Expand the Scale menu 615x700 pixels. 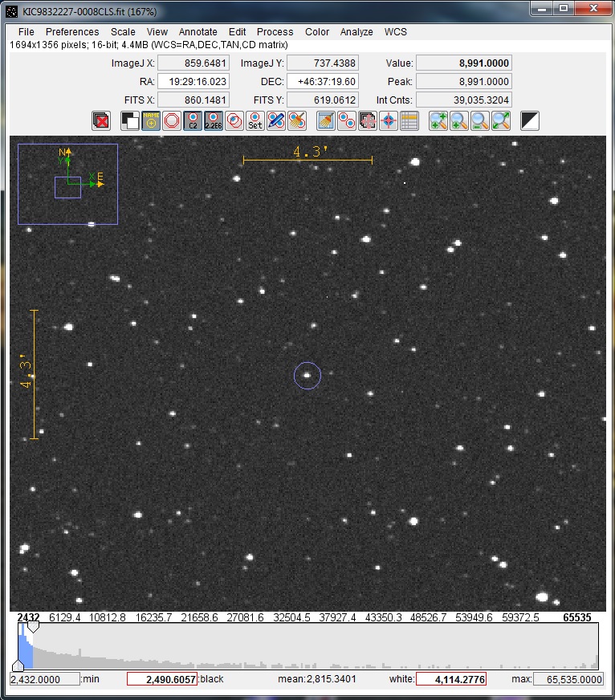(123, 32)
